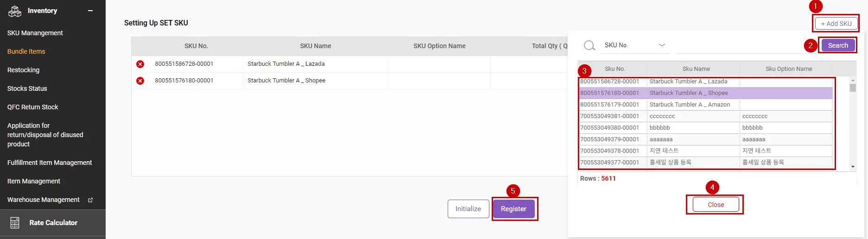Viewport: 868px width, 239px height.
Task: Open Stocks Status in the sidebar
Action: point(27,88)
